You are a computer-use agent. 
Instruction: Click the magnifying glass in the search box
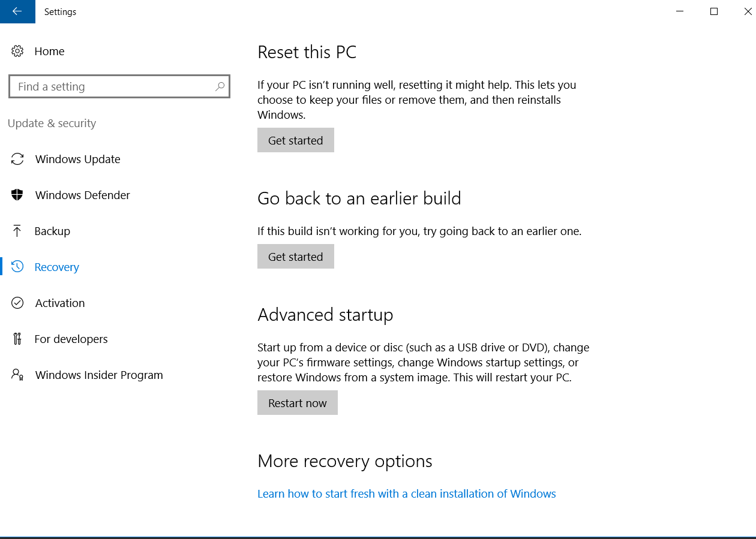click(220, 86)
